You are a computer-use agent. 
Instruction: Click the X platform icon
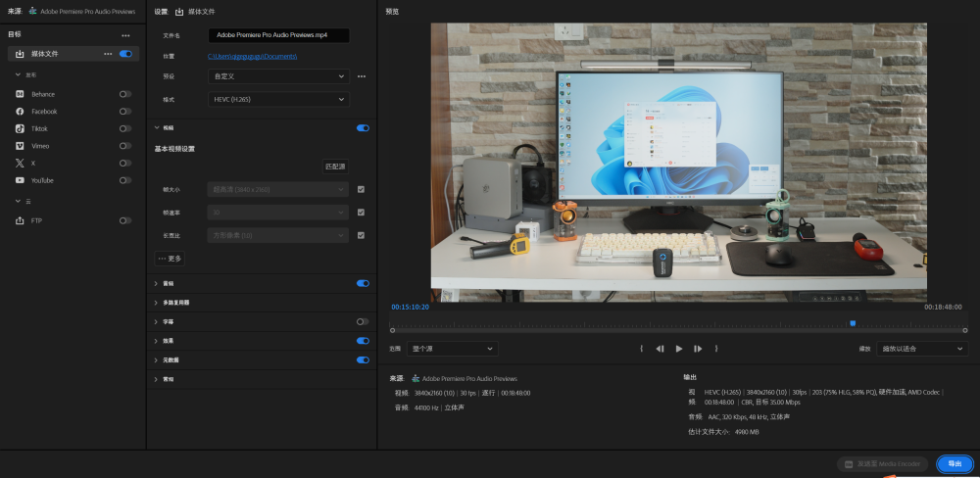point(20,163)
